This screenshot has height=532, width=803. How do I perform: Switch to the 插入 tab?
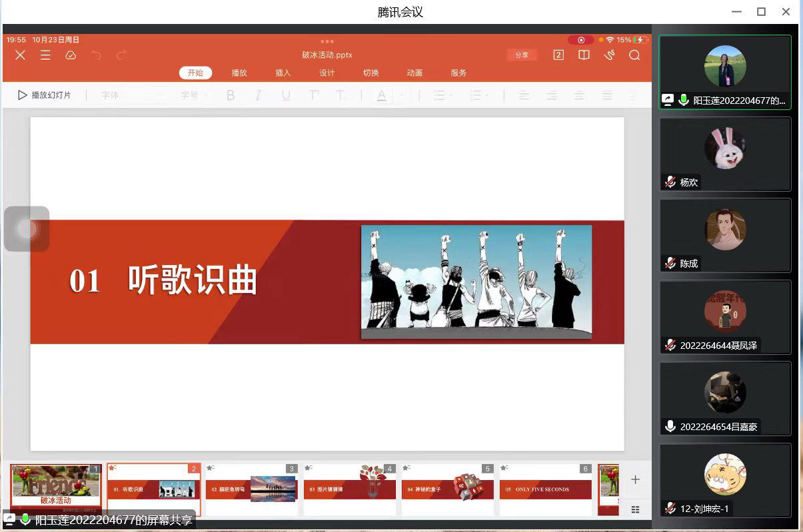pos(283,73)
